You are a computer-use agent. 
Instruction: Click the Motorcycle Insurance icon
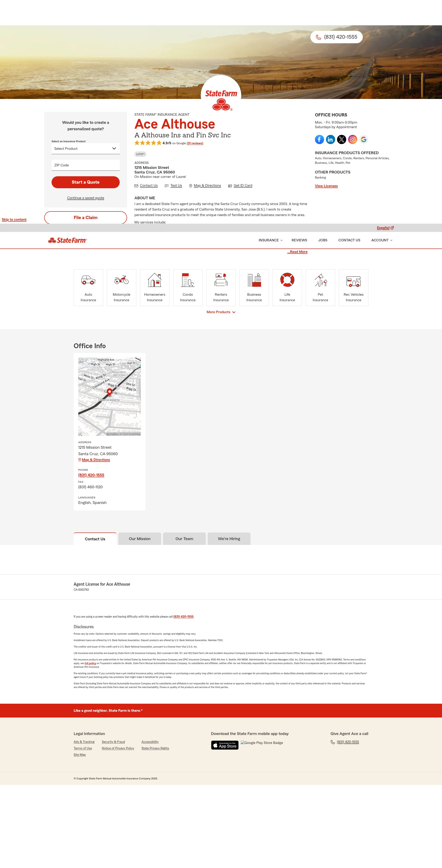coord(121,280)
